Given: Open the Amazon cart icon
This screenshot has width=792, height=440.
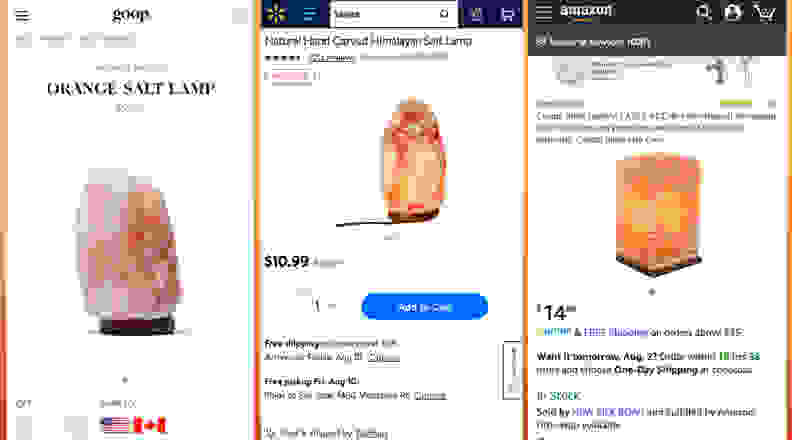Looking at the screenshot, I should click(765, 12).
